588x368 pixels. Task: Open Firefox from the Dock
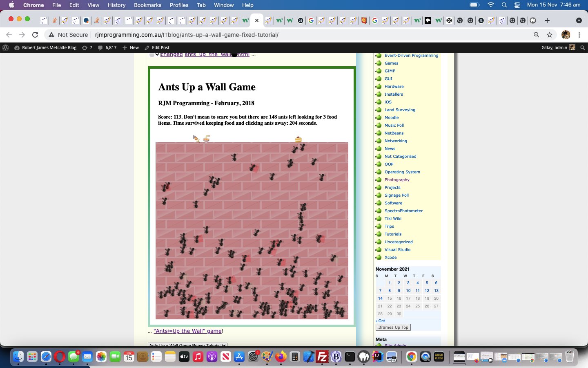pyautogui.click(x=281, y=357)
